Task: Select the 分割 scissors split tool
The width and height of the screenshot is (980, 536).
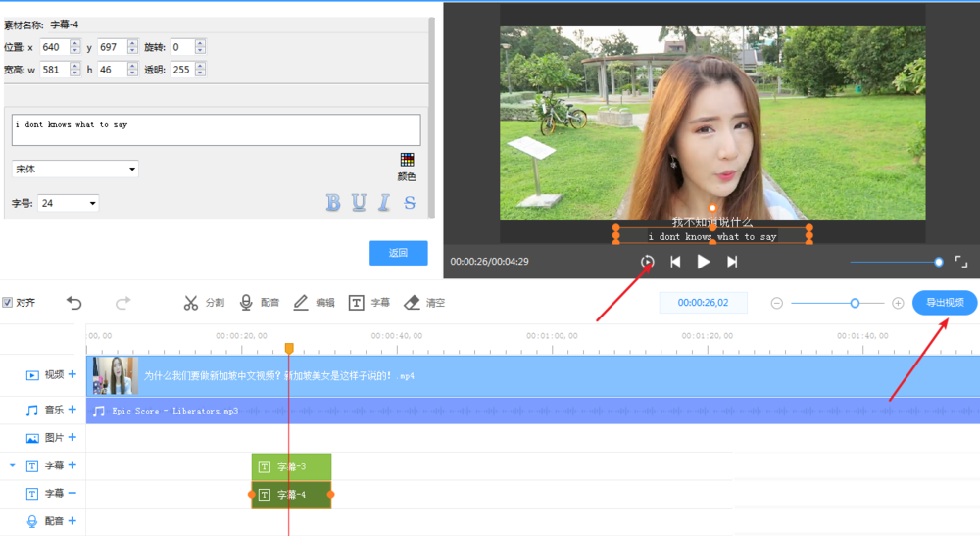Action: coord(203,303)
